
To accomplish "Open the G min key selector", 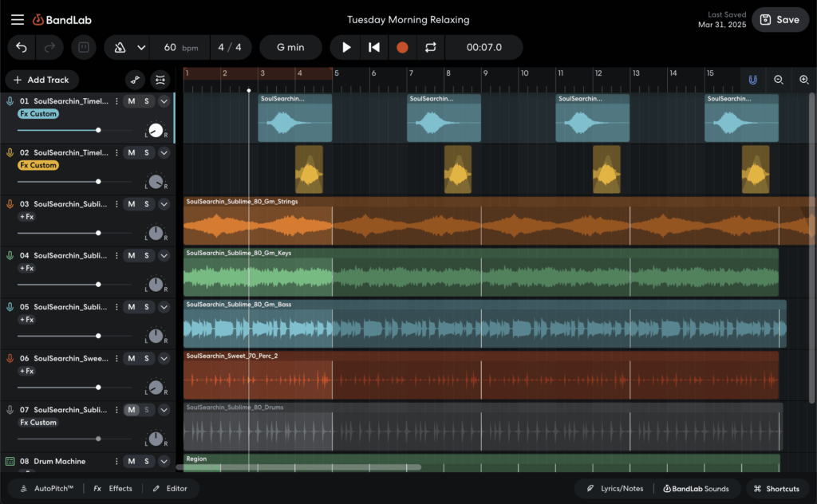I will click(x=290, y=47).
